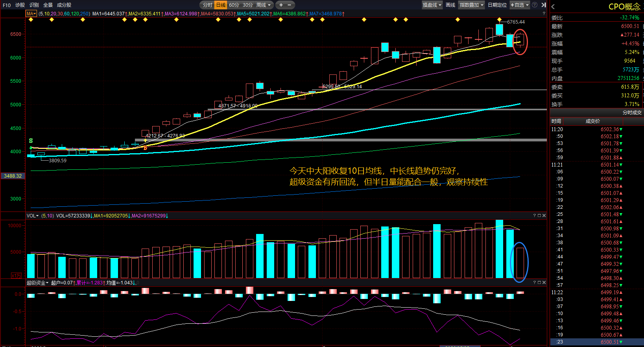Open the 操盘线 dropdown

click(432, 5)
